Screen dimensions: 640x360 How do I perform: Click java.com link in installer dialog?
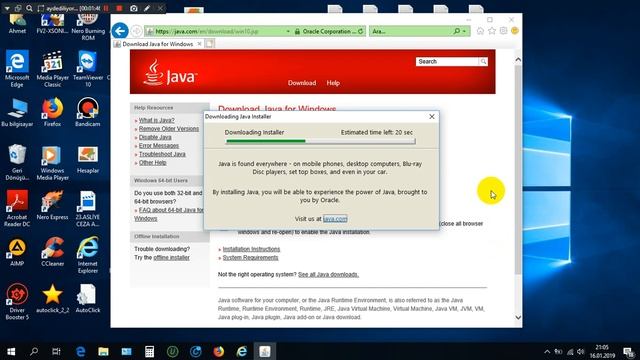tap(335, 219)
